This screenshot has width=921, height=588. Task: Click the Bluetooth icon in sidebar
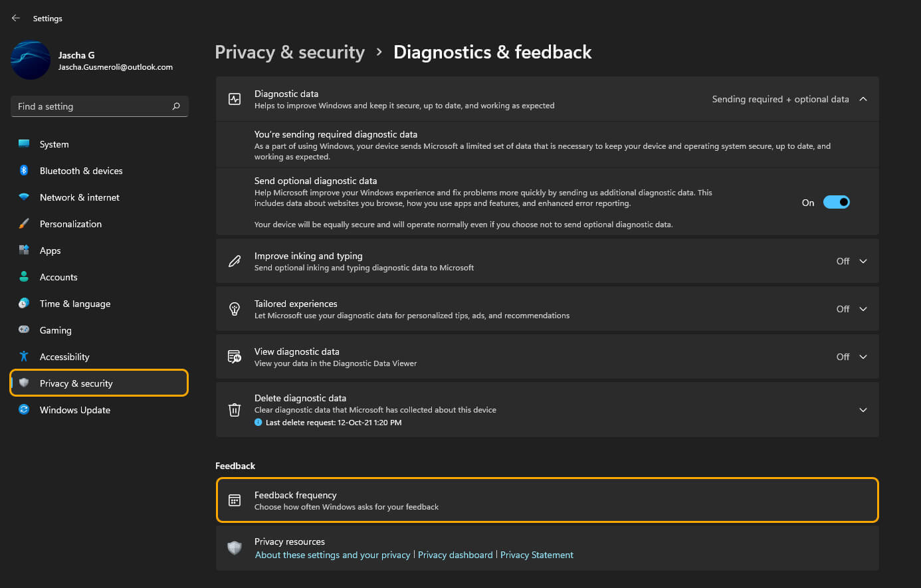(24, 170)
